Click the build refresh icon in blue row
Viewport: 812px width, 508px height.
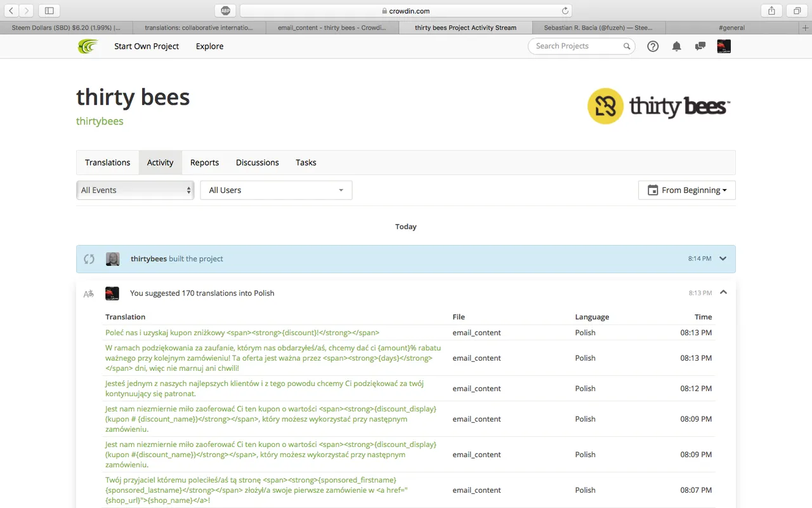(89, 259)
